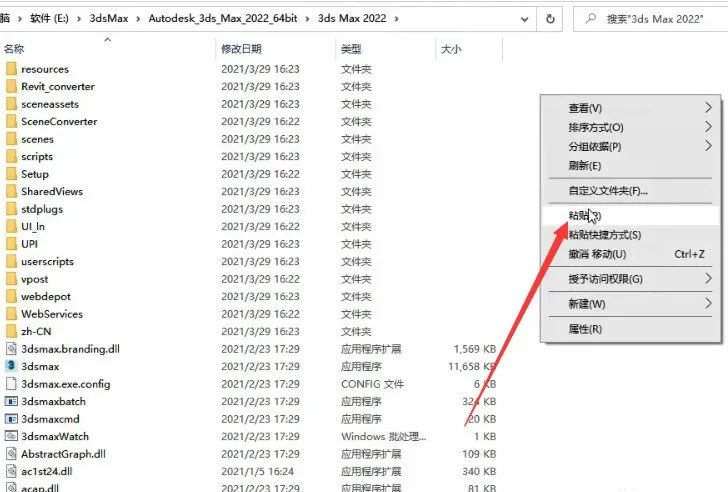Choose 自定义文件夹(F)... menu entry
Image resolution: width=728 pixels, height=492 pixels.
630,191
